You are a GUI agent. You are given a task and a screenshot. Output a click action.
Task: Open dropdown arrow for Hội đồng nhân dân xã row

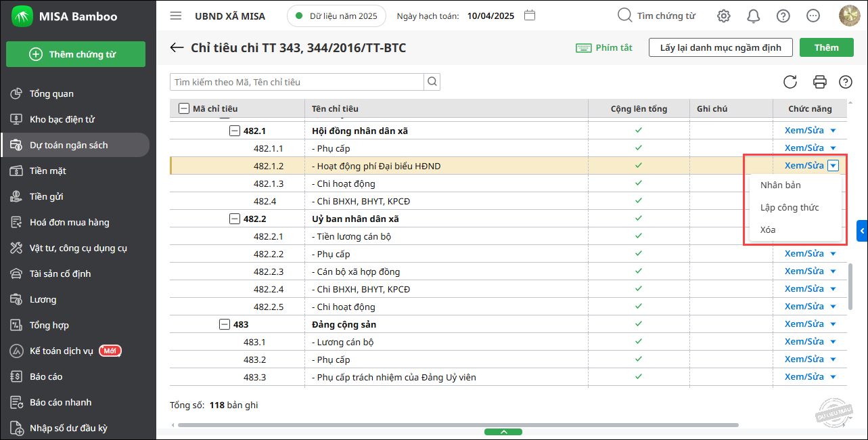(x=833, y=130)
